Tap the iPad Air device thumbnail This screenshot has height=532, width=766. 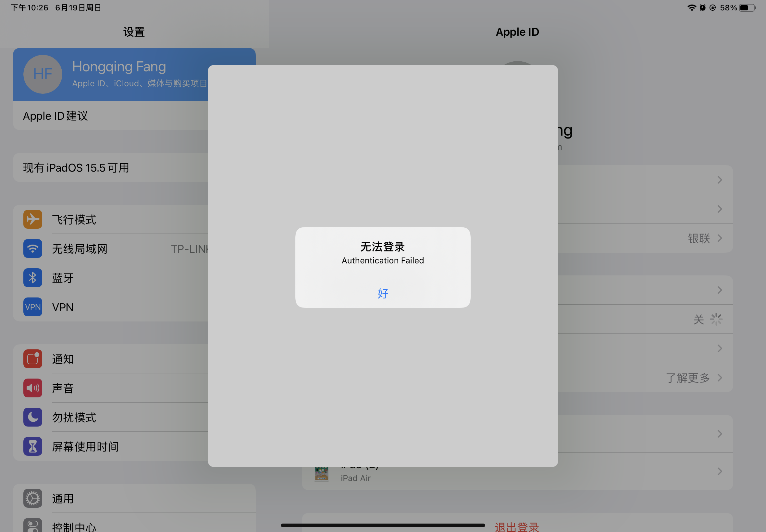click(321, 474)
